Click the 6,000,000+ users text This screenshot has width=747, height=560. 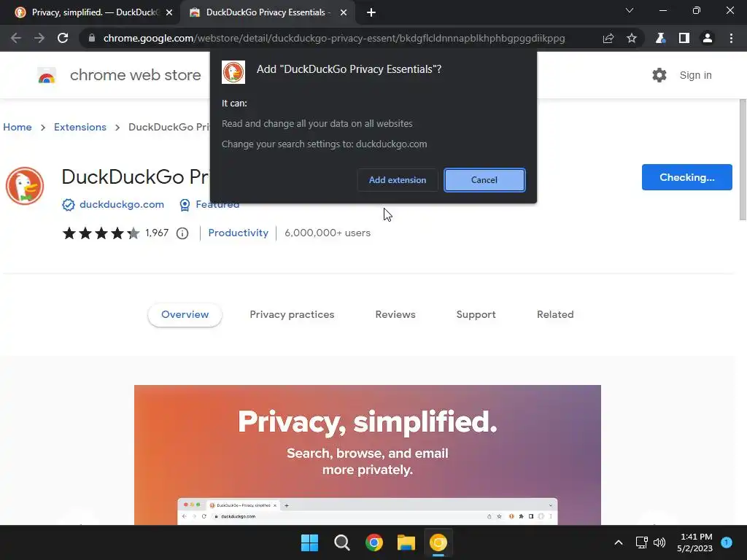click(328, 233)
